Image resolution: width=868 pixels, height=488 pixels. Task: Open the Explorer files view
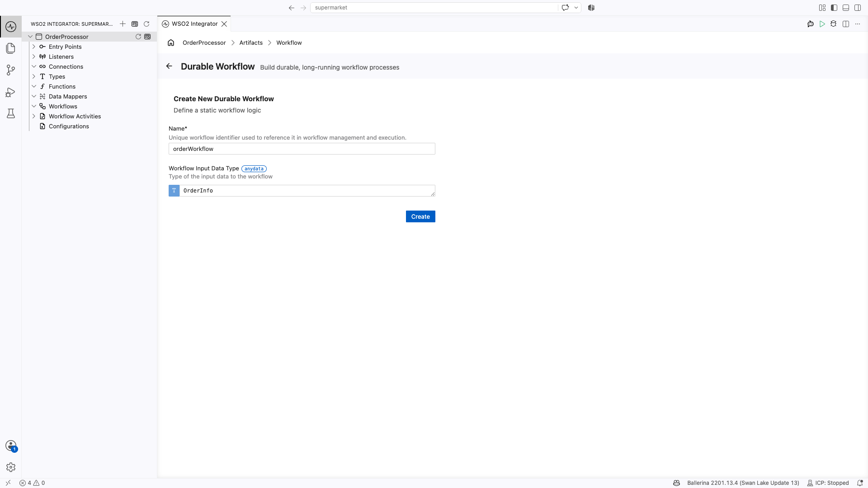[11, 48]
